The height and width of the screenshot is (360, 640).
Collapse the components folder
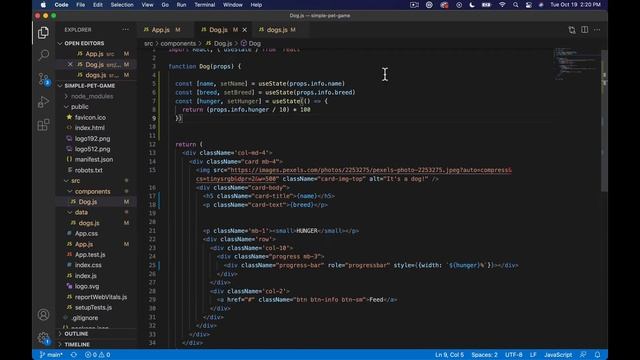tap(92, 191)
